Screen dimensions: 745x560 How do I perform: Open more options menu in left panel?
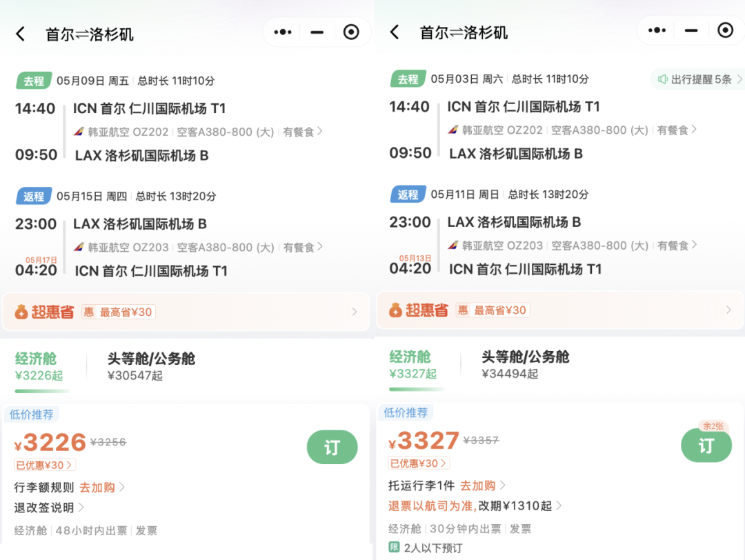283,32
